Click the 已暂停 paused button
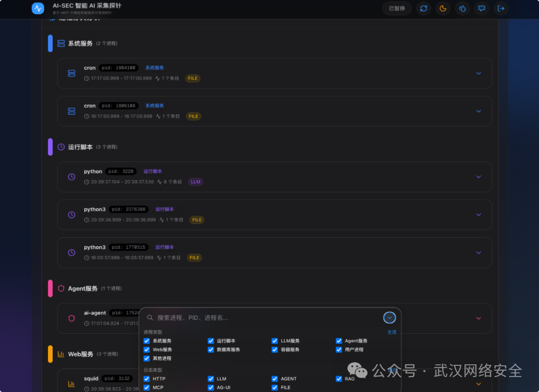The image size is (539, 392). coord(397,8)
